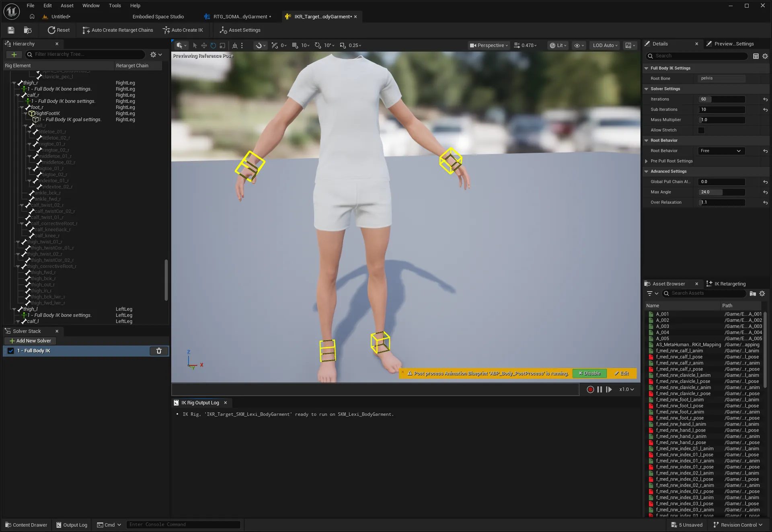
Task: Switch to IK Retargeting tab
Action: [x=726, y=284]
